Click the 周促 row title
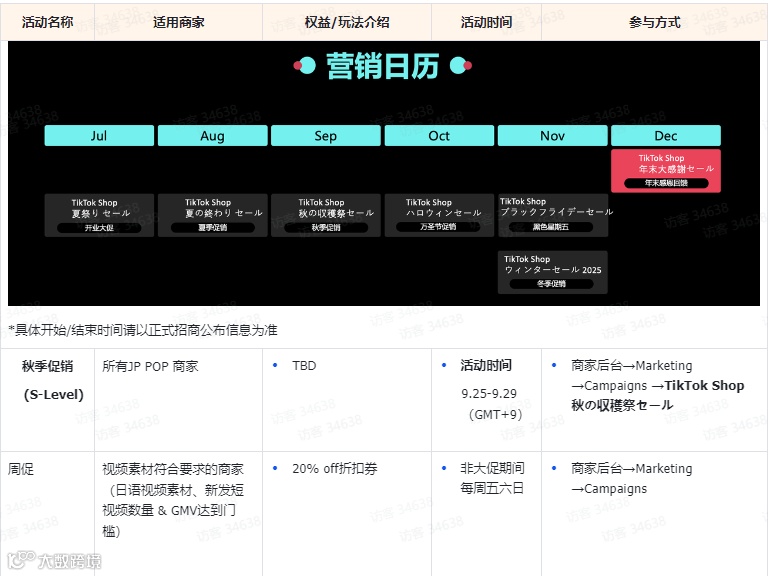768x576 pixels. click(x=21, y=469)
